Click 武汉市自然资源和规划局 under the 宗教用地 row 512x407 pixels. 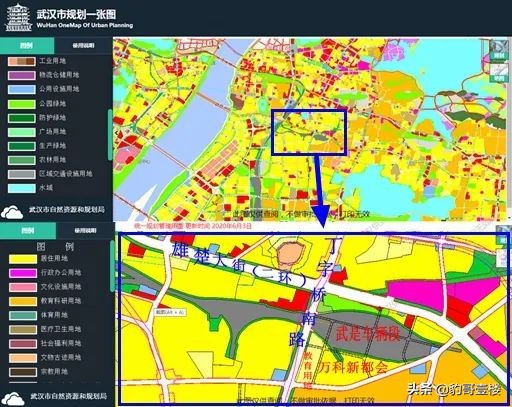click(69, 396)
